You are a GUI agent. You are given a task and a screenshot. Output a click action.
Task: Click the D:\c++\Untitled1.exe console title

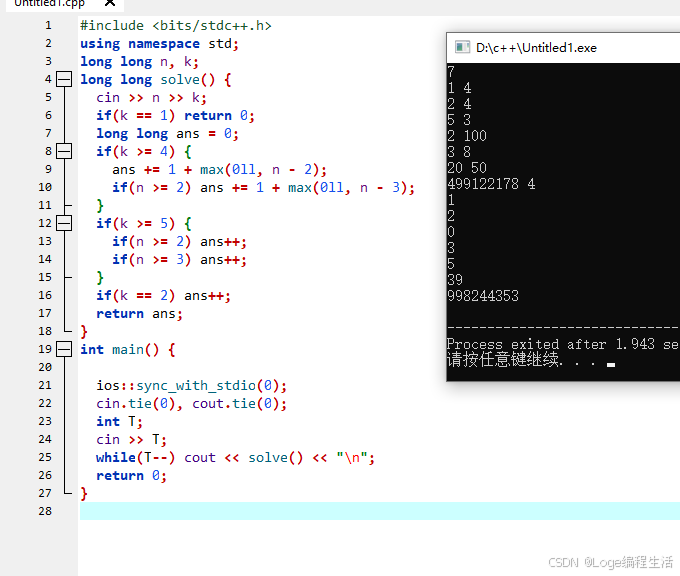(x=536, y=48)
